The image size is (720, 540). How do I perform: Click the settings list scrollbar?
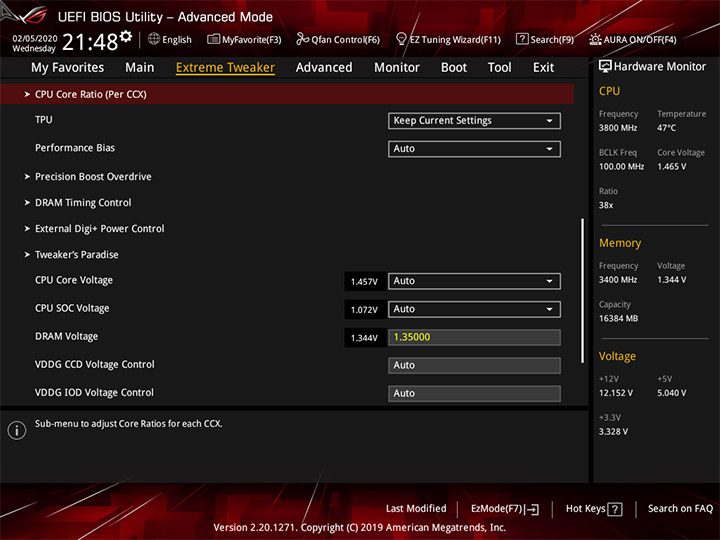click(x=583, y=291)
